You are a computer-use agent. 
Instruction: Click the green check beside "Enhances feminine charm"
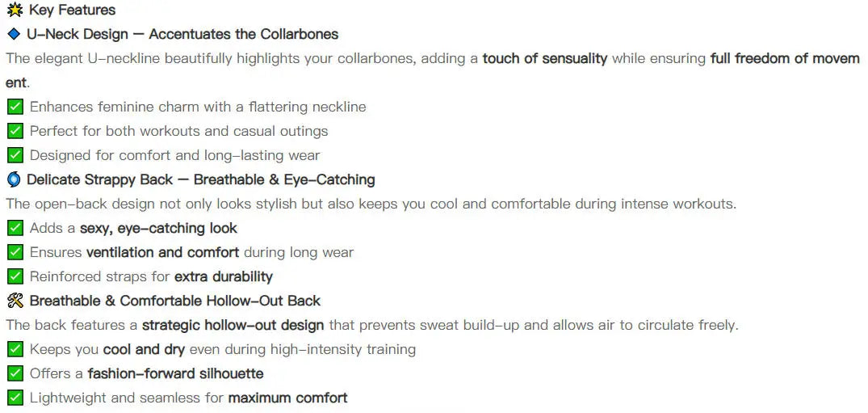(15, 107)
